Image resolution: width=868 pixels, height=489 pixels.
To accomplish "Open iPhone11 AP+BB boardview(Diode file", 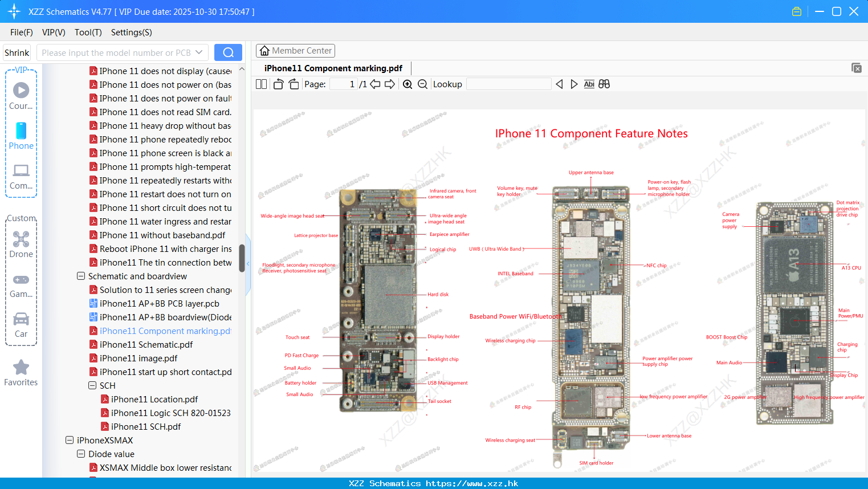I will point(165,317).
